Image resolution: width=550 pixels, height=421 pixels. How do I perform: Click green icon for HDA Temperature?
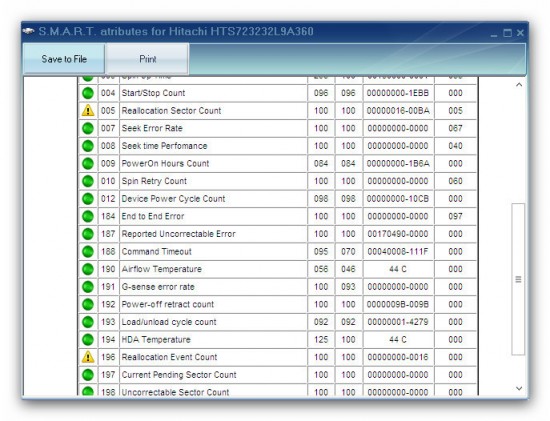(88, 340)
